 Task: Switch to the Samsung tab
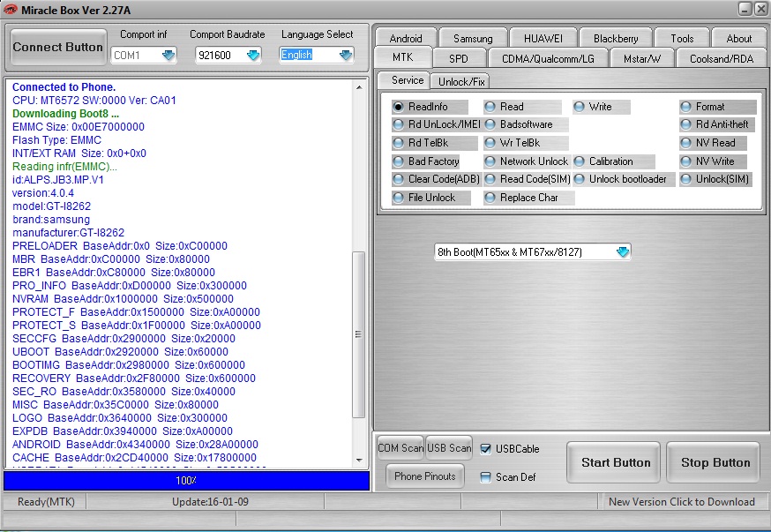tap(473, 38)
